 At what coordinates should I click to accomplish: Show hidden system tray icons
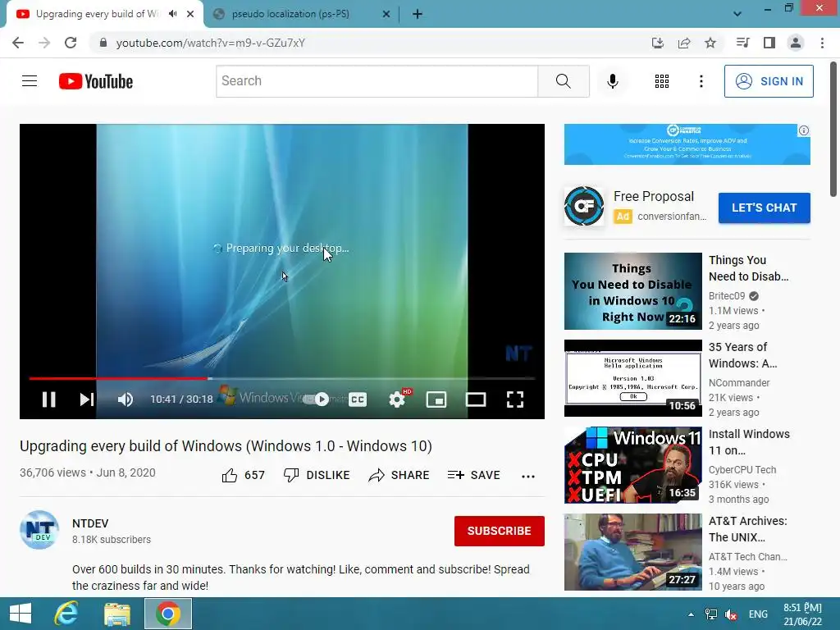pos(691,614)
